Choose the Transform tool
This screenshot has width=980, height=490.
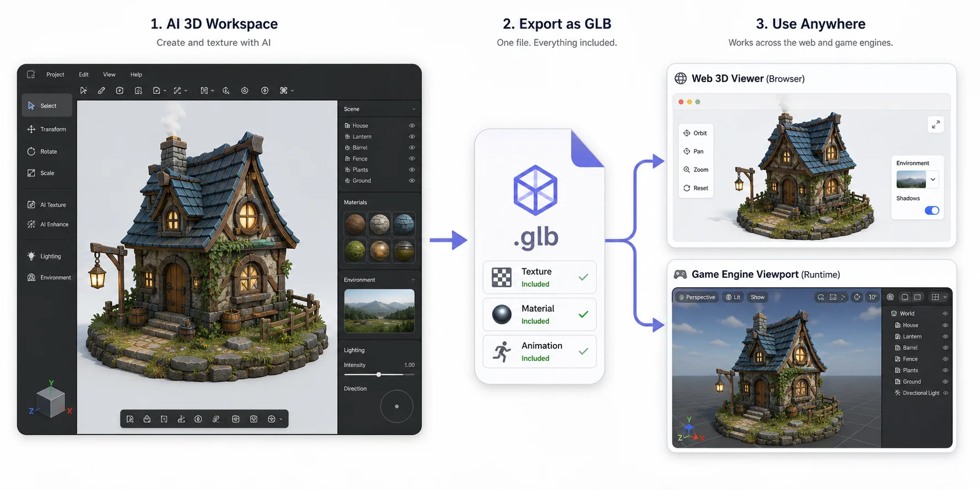pyautogui.click(x=47, y=129)
